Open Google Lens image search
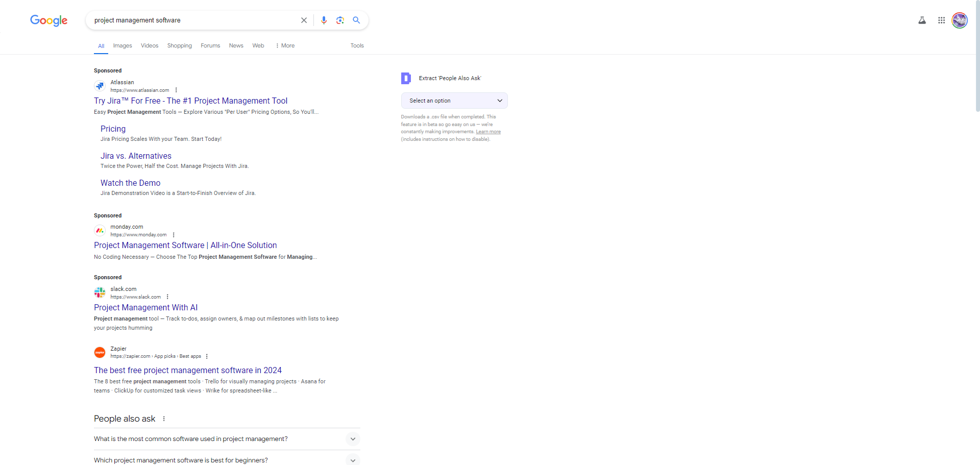 [340, 20]
